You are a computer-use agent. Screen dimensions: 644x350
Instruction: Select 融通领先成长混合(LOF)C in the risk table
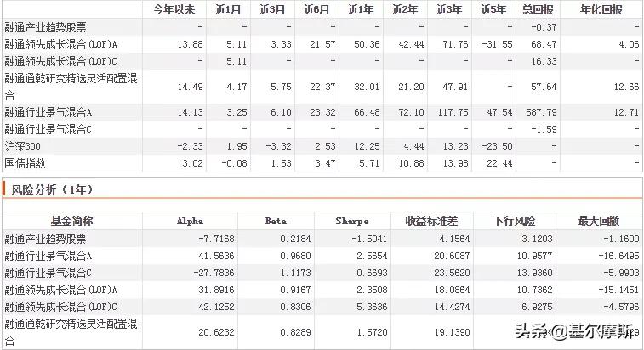click(x=60, y=307)
